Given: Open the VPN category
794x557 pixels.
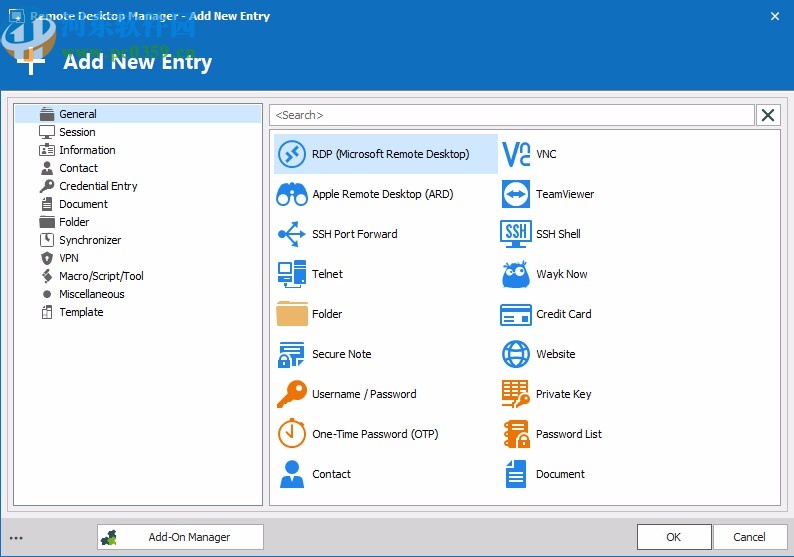Looking at the screenshot, I should (x=138, y=258).
